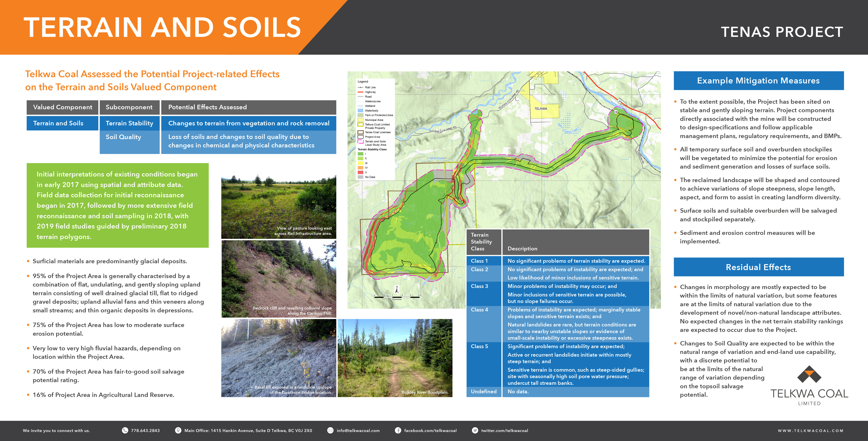
Task: Click the Rail Line legend symbol
Action: point(360,87)
